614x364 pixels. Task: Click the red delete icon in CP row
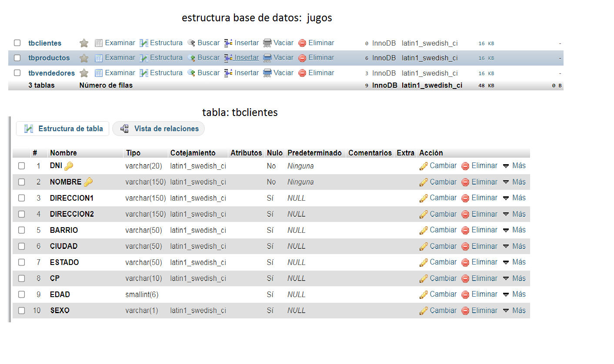(465, 278)
